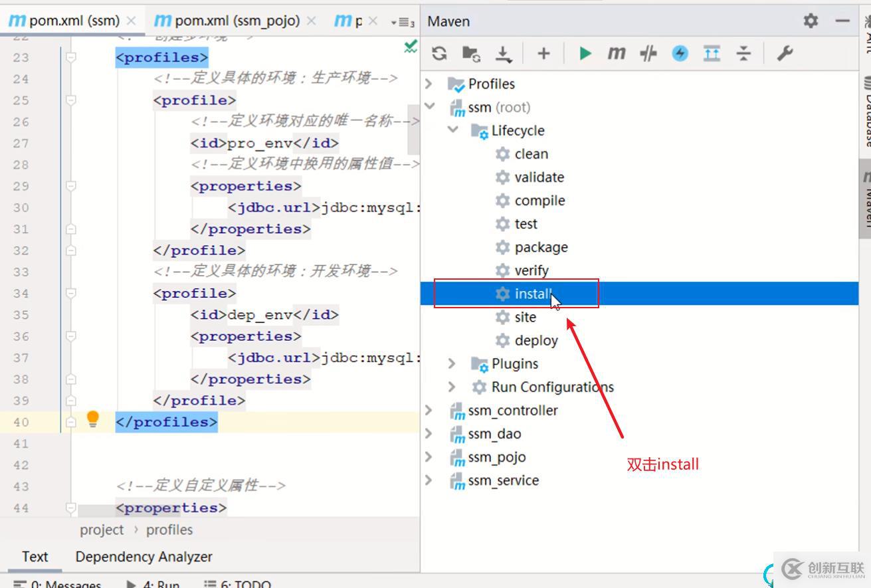Fold the properties block at line 29
Screen dimensions: 871x588
pyautogui.click(x=70, y=186)
